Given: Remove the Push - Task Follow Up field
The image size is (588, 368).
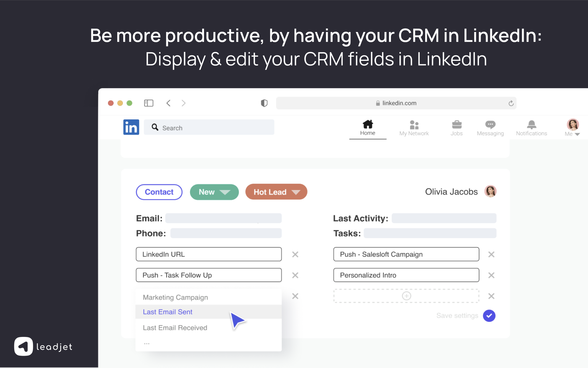Looking at the screenshot, I should tap(295, 275).
